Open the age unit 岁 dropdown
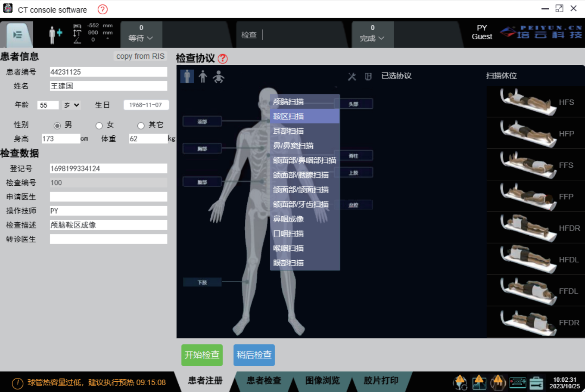 click(72, 105)
